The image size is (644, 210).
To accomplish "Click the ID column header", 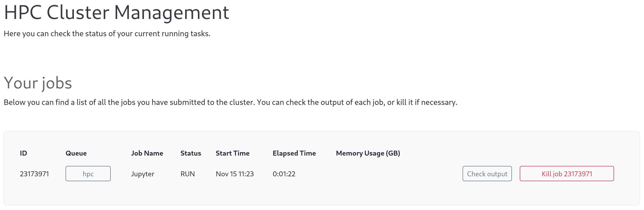I will pyautogui.click(x=23, y=153).
